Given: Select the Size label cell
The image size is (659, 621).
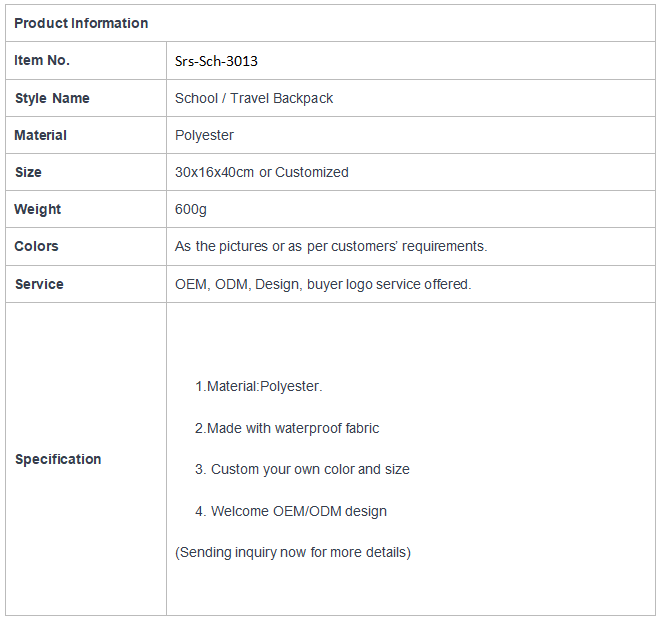Looking at the screenshot, I should coord(86,172).
